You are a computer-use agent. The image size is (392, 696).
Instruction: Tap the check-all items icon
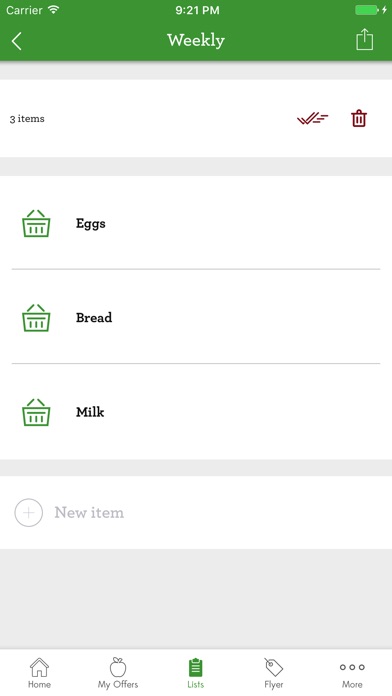[313, 119]
